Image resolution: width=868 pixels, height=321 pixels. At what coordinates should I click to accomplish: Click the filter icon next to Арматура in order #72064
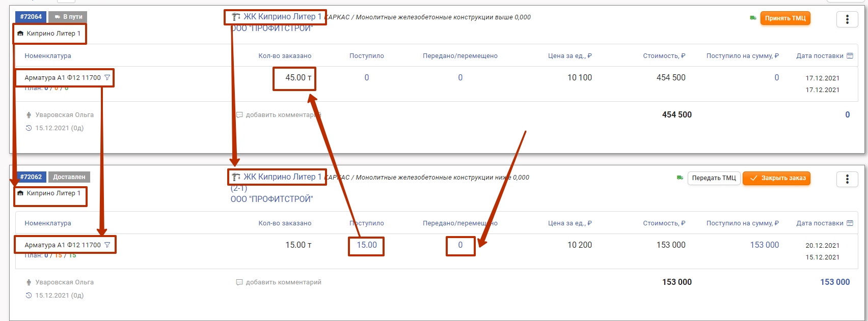107,78
